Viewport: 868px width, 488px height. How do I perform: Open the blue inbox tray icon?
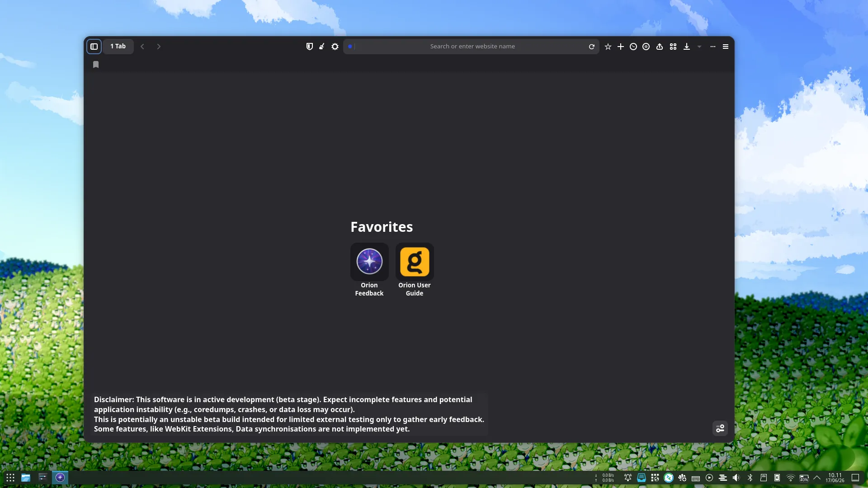(x=642, y=478)
